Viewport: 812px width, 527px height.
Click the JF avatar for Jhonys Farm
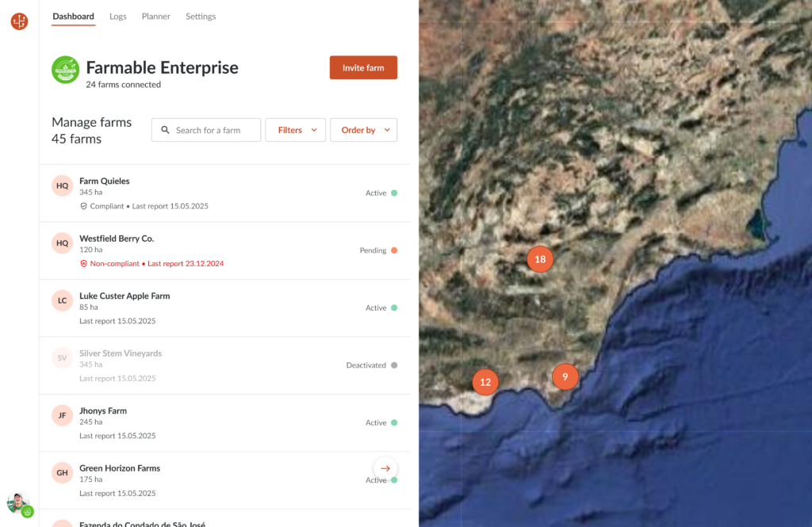(x=62, y=416)
